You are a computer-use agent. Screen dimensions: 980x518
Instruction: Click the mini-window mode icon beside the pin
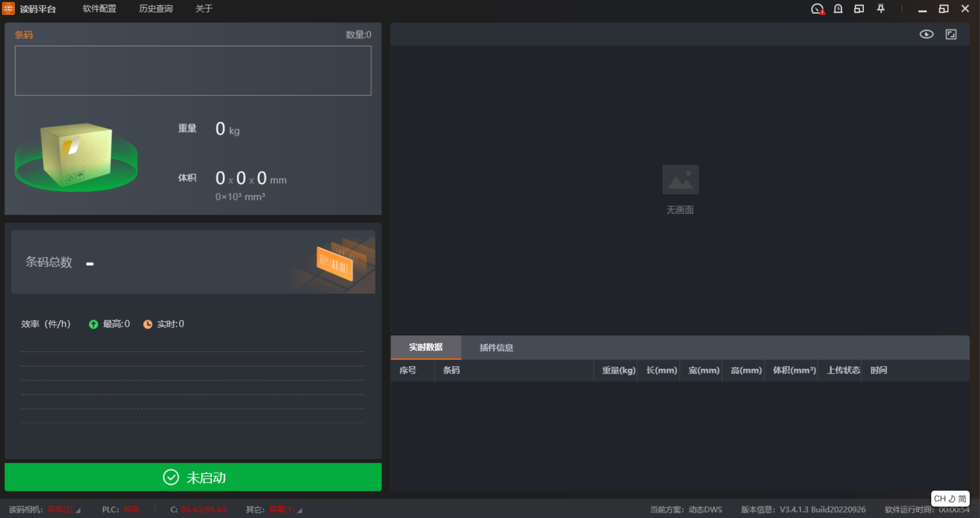[859, 9]
